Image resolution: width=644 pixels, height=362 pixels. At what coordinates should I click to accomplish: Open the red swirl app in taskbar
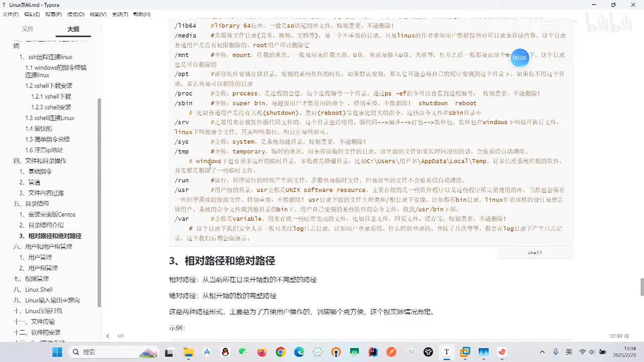pyautogui.click(x=502, y=352)
